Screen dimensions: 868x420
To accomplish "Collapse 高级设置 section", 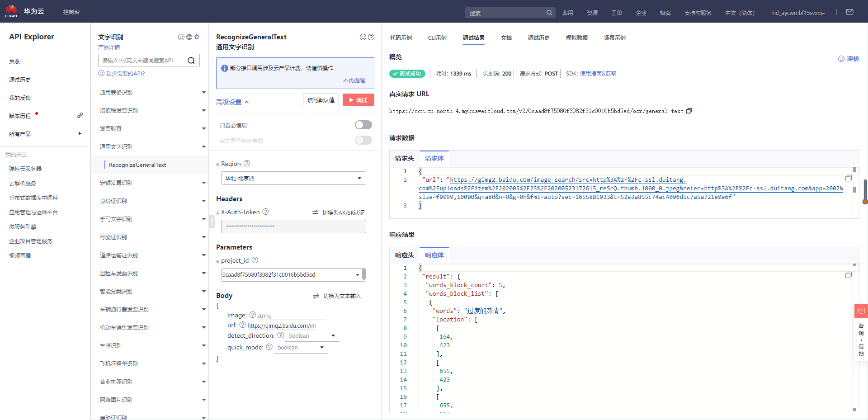I will coord(232,102).
